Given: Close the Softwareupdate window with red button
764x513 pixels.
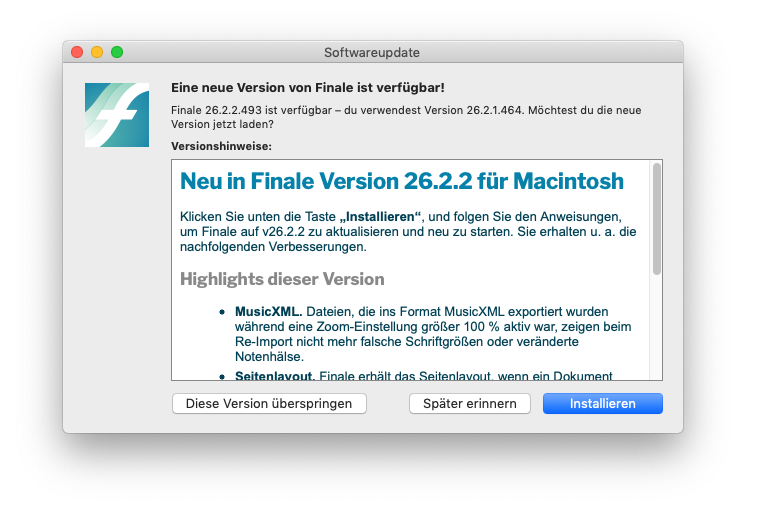Looking at the screenshot, I should (77, 52).
